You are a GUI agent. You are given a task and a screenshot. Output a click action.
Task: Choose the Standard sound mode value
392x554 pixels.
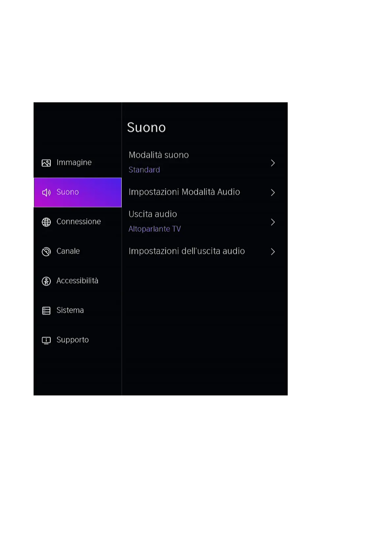pos(144,170)
